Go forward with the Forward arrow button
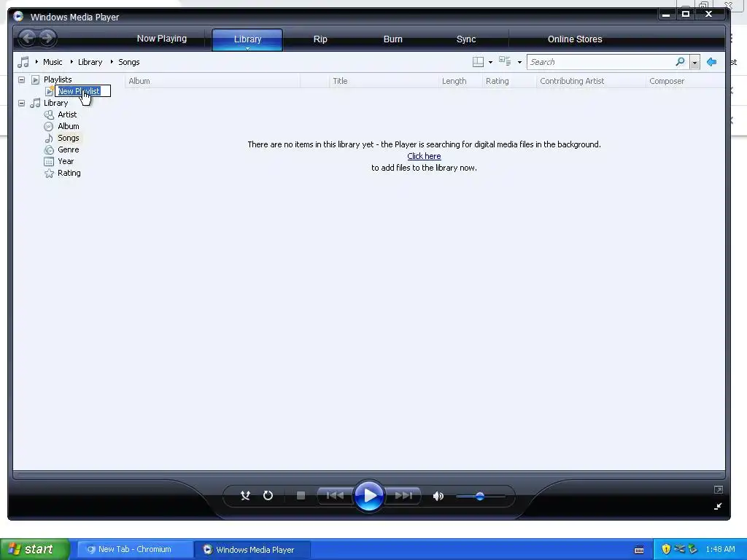The height and width of the screenshot is (560, 747). [x=47, y=38]
